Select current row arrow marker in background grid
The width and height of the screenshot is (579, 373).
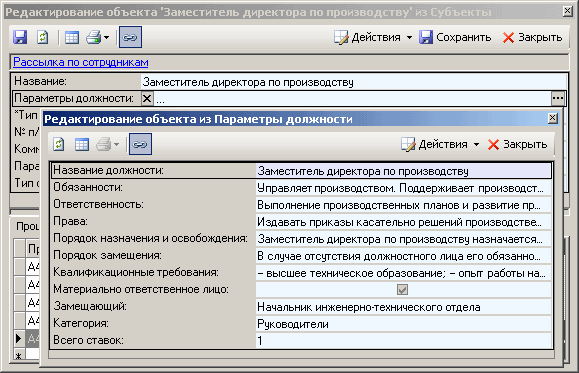19,338
